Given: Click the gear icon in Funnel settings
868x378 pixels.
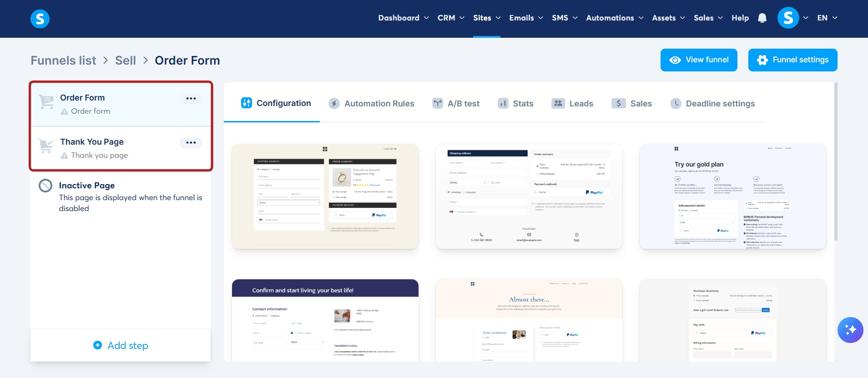Looking at the screenshot, I should pyautogui.click(x=762, y=60).
